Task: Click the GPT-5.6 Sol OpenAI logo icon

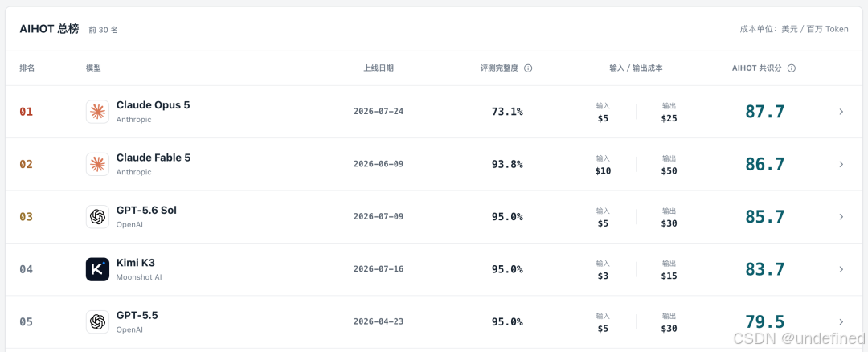Action: point(97,217)
